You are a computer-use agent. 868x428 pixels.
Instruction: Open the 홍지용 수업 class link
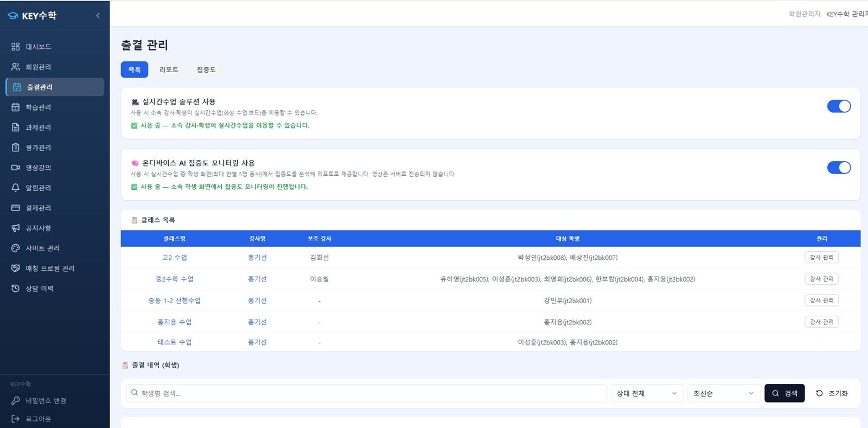[175, 322]
